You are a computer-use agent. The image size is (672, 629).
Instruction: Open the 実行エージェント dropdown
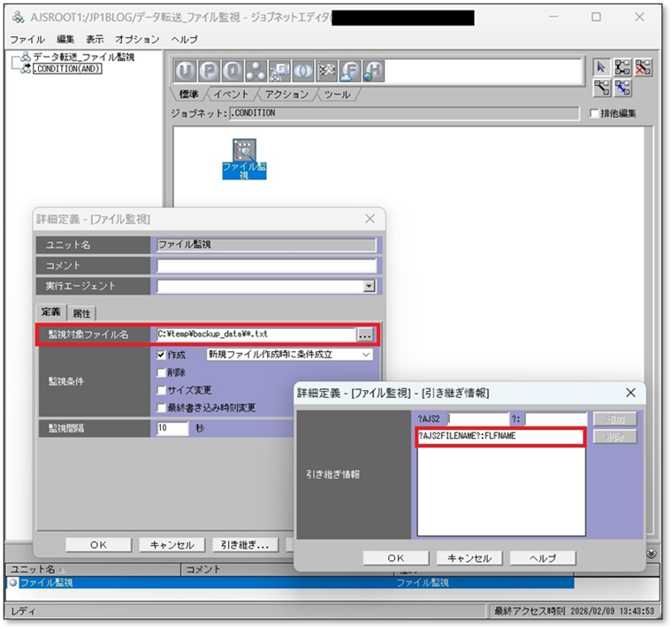coord(369,287)
